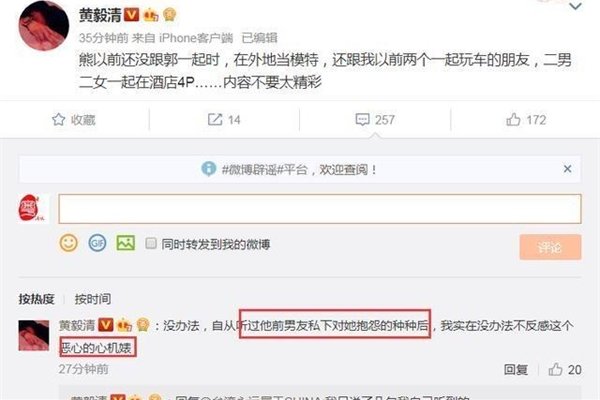Image resolution: width=600 pixels, height=400 pixels.
Task: Click 回复 on the first comment
Action: click(x=516, y=369)
